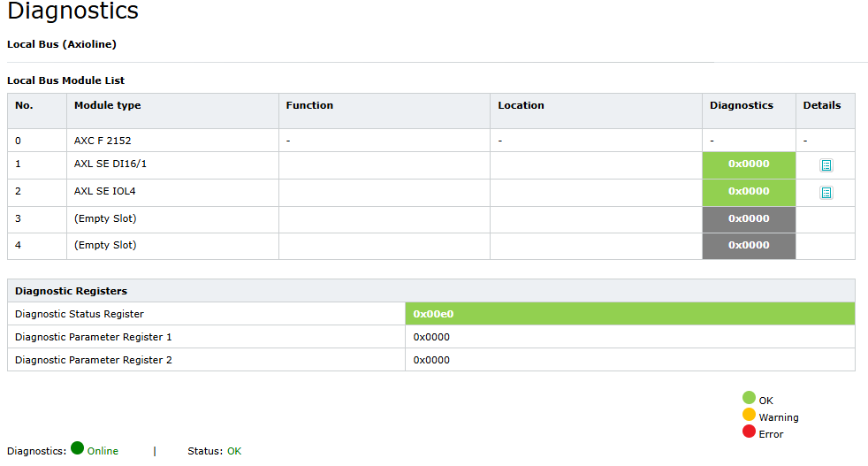This screenshot has width=868, height=466.
Task: Click the OK legend label
Action: point(765,401)
